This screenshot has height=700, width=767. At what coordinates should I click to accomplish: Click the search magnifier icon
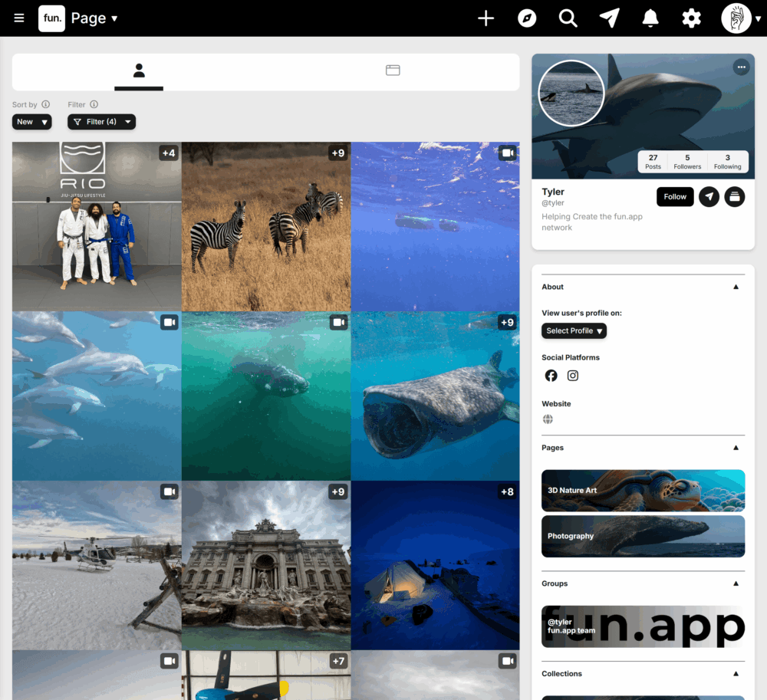pos(568,18)
